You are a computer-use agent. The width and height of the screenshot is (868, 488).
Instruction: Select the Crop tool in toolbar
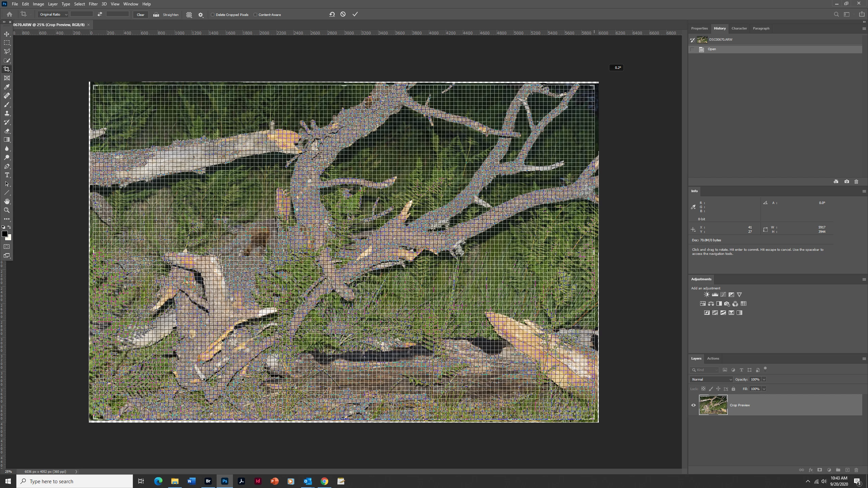(x=7, y=69)
